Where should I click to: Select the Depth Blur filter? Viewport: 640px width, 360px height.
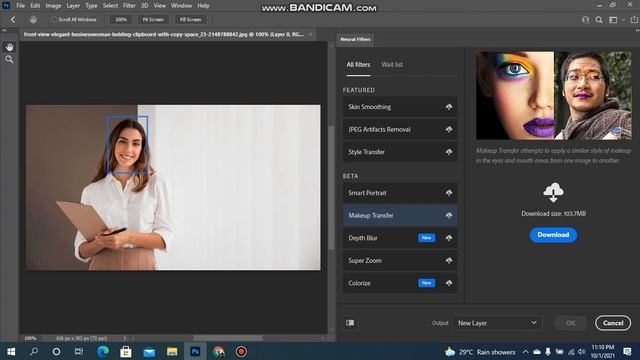pyautogui.click(x=400, y=238)
